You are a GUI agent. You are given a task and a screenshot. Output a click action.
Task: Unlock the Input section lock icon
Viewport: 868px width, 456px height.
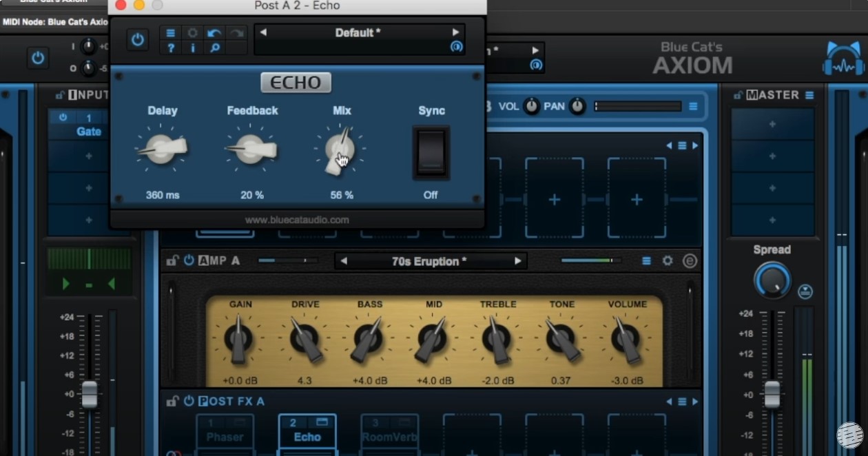click(60, 95)
